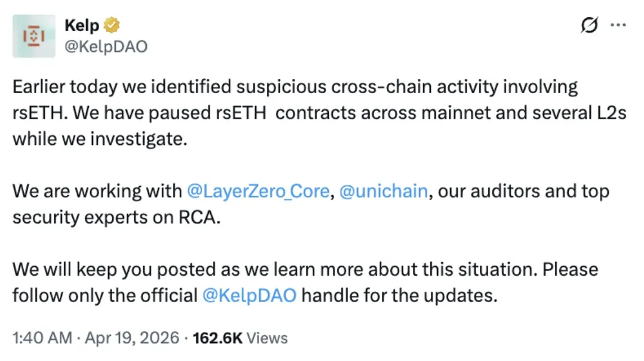Open the three-dot More options menu

(617, 25)
